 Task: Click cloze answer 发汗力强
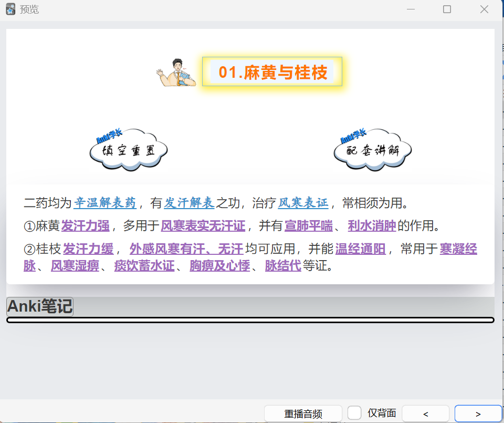tap(86, 226)
